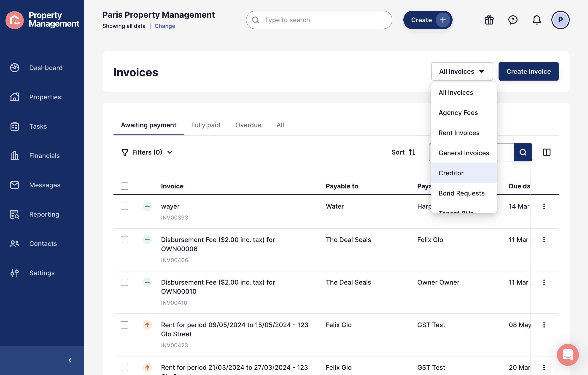Switch to the All tab

pyautogui.click(x=280, y=125)
